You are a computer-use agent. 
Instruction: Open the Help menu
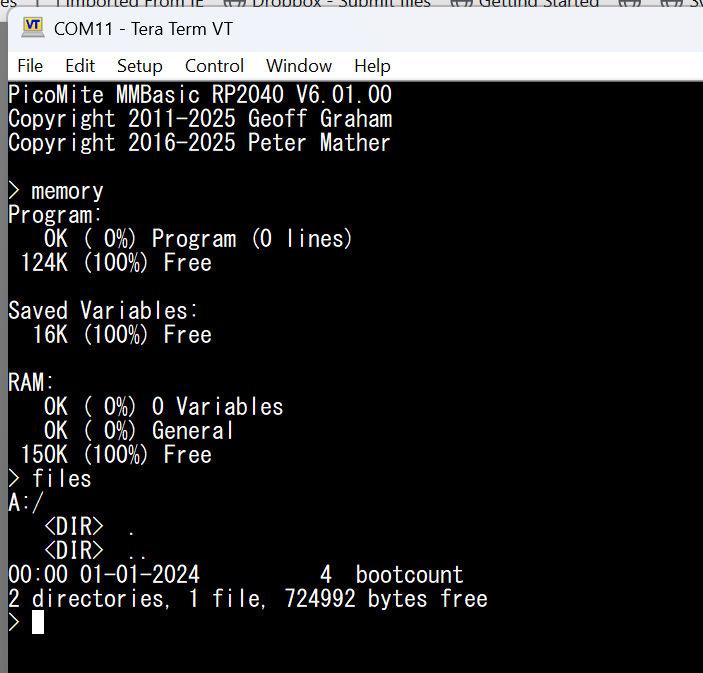[372, 66]
